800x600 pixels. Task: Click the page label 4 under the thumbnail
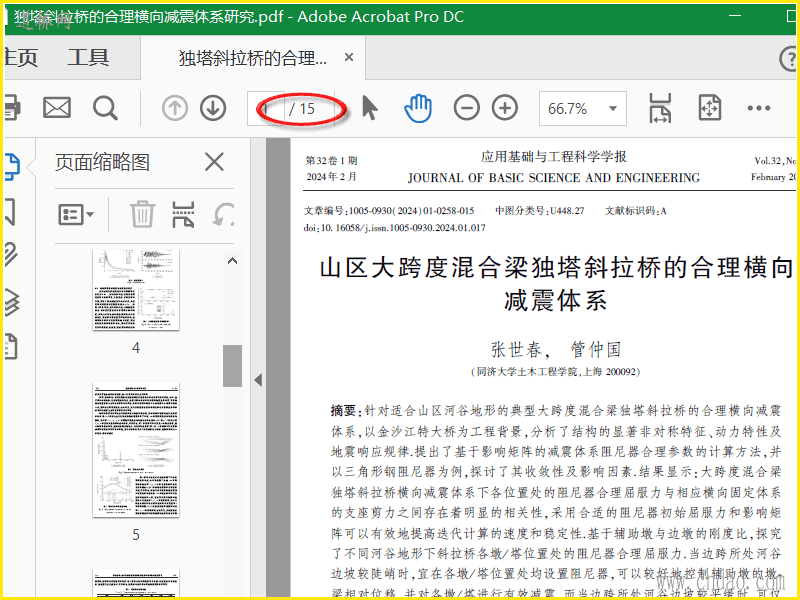point(136,348)
